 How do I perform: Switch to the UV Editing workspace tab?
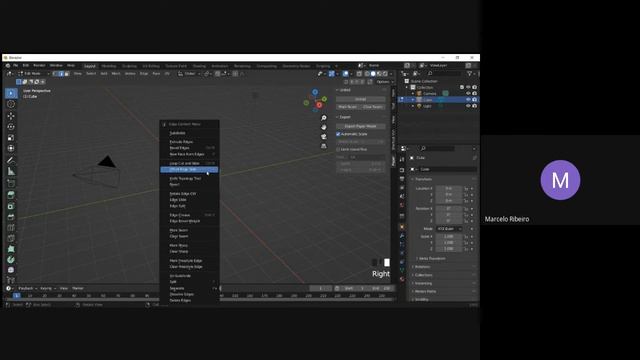tap(151, 66)
